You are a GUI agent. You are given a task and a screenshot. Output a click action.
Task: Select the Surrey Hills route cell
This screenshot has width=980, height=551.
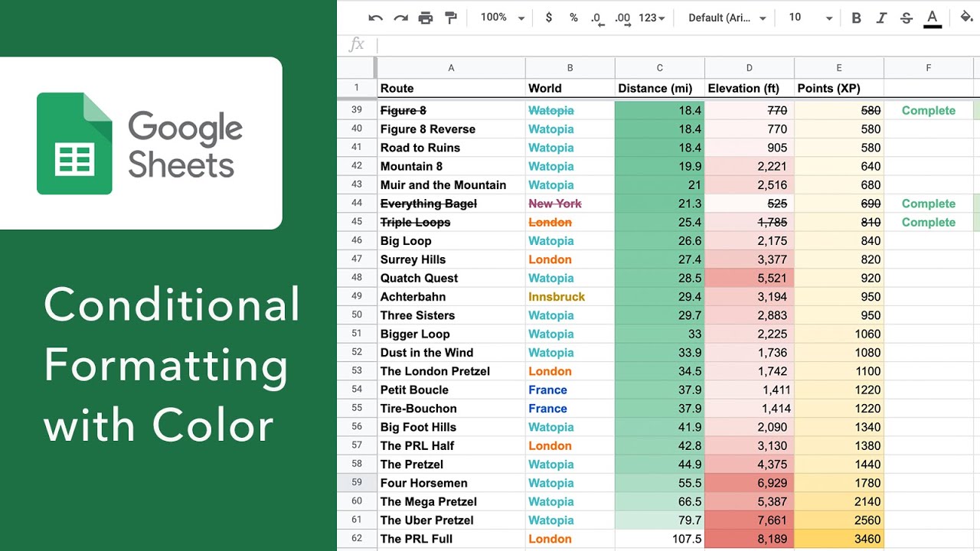(x=451, y=259)
